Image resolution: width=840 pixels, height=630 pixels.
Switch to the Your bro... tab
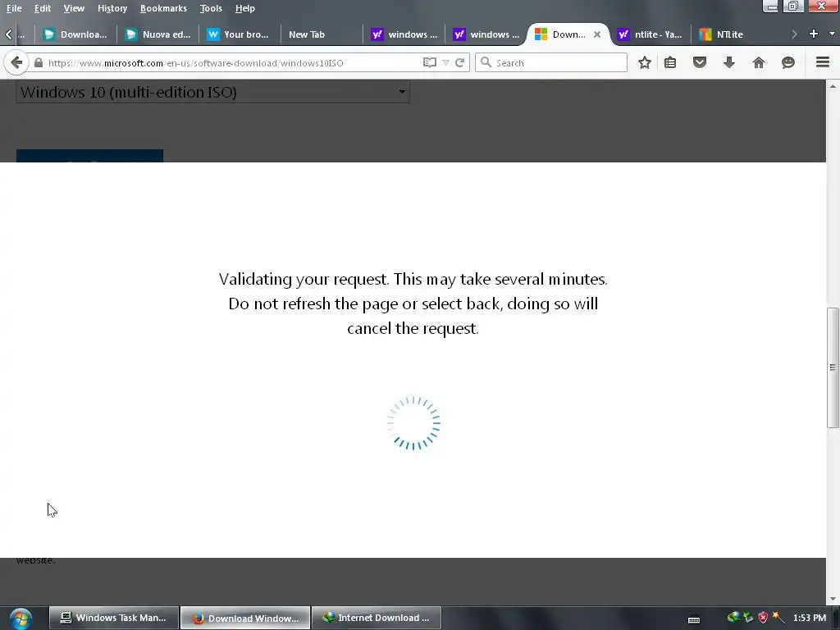(x=239, y=34)
